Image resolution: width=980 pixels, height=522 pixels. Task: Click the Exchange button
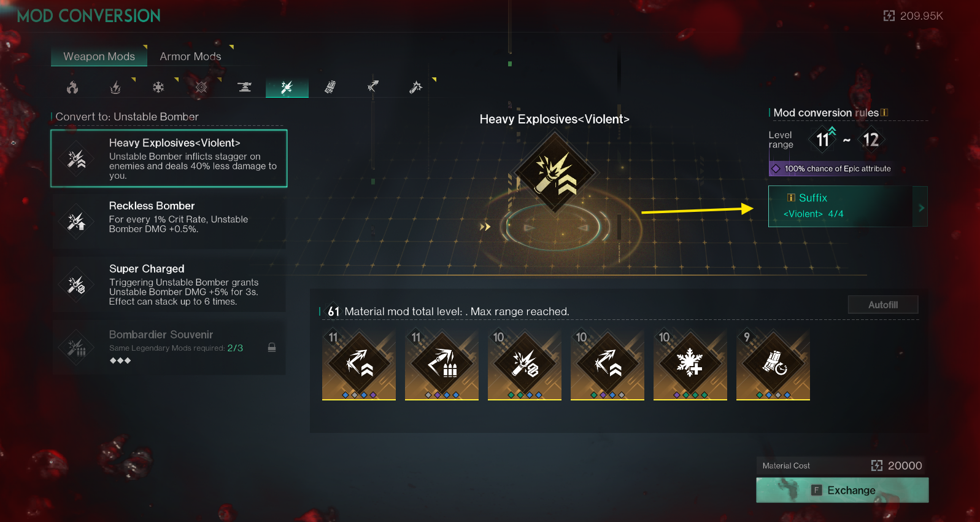click(x=842, y=490)
